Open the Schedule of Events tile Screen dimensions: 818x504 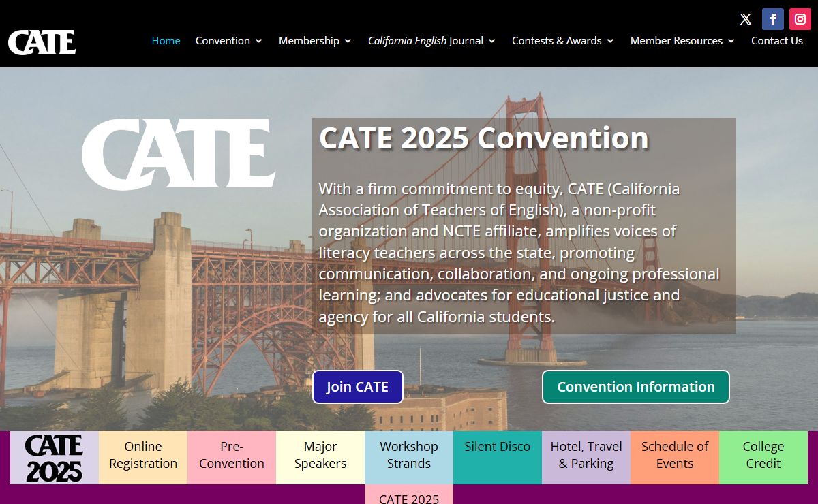[x=675, y=458]
